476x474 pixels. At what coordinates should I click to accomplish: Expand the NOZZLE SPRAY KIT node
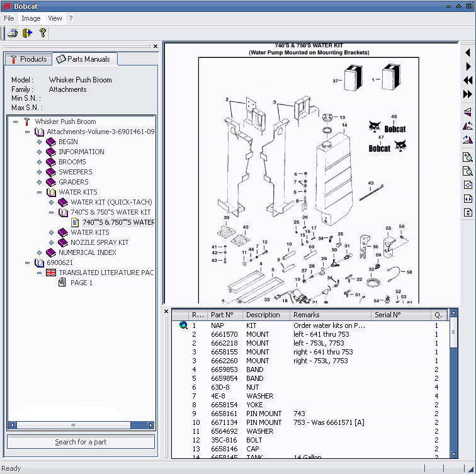(x=51, y=242)
